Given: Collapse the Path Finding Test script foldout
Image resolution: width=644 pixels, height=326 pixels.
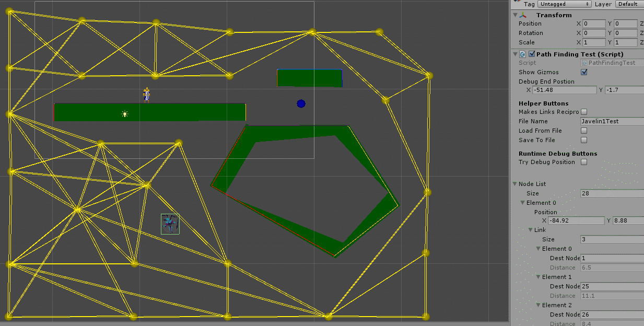Looking at the screenshot, I should click(515, 54).
